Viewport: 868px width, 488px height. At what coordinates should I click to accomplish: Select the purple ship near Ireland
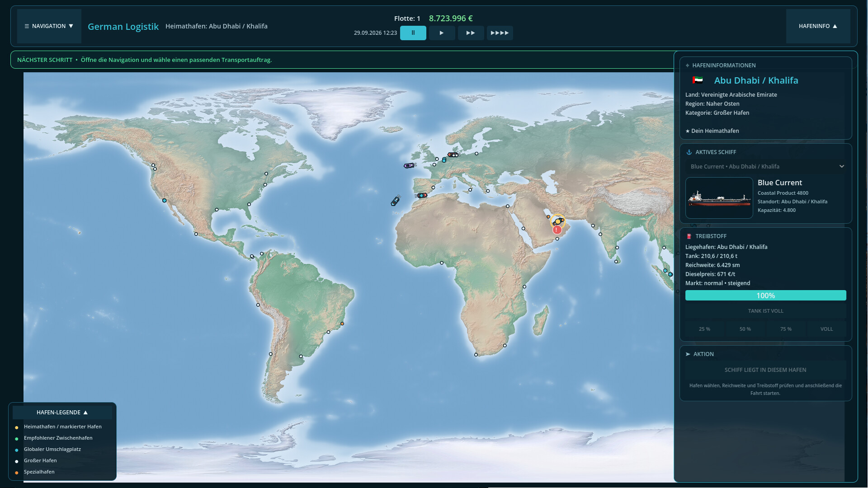[409, 166]
